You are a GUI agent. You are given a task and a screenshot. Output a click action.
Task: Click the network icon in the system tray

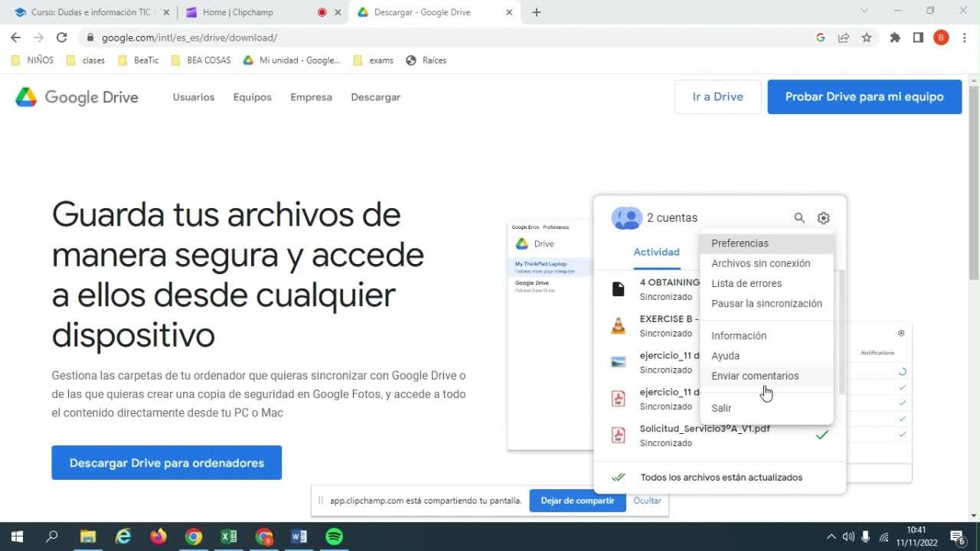click(x=884, y=536)
